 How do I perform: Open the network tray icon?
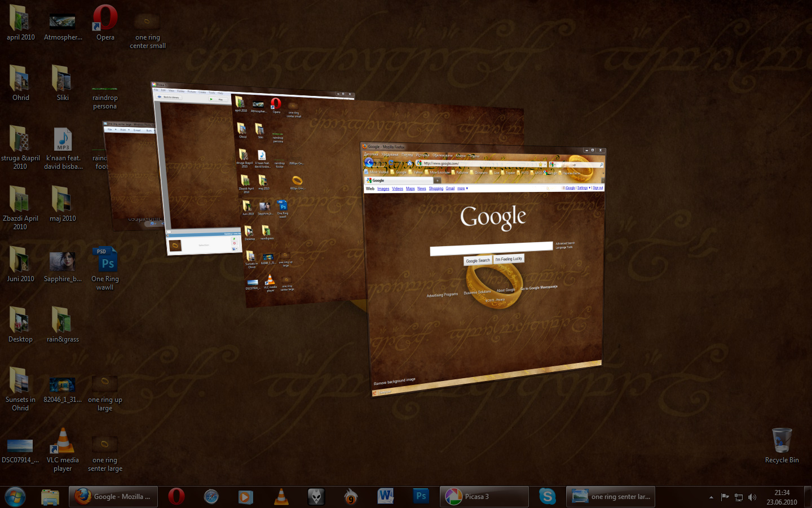click(x=739, y=497)
